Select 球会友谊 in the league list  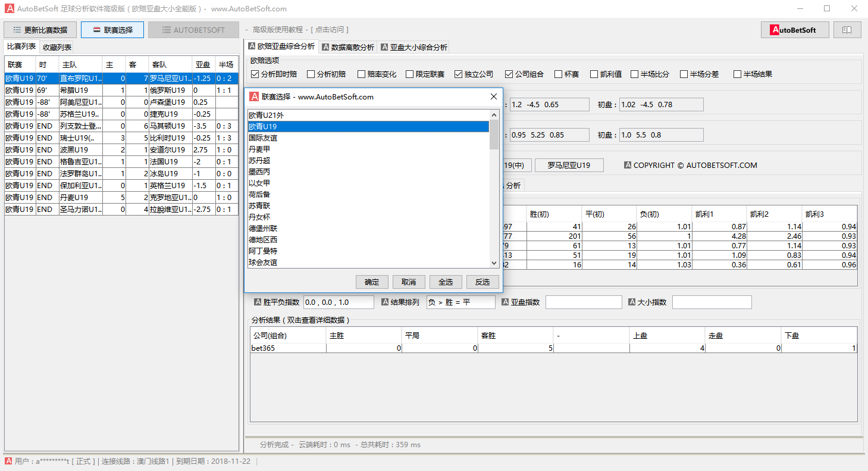(368, 262)
